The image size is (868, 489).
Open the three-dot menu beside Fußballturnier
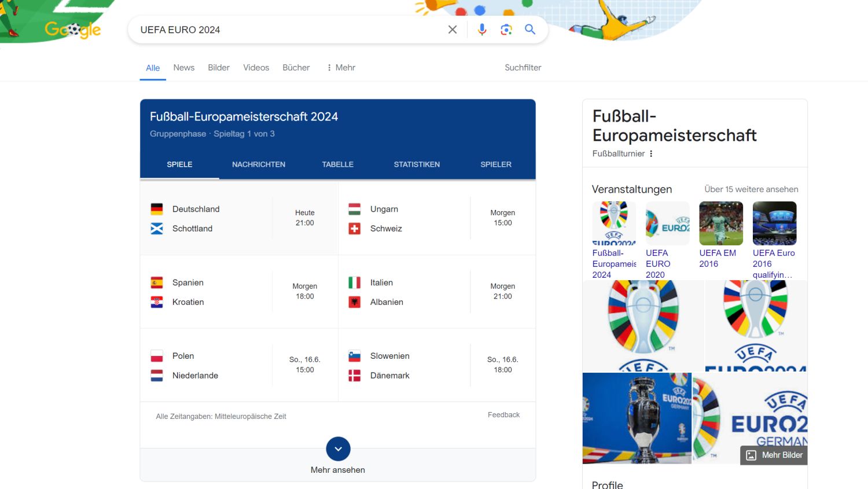pyautogui.click(x=651, y=154)
